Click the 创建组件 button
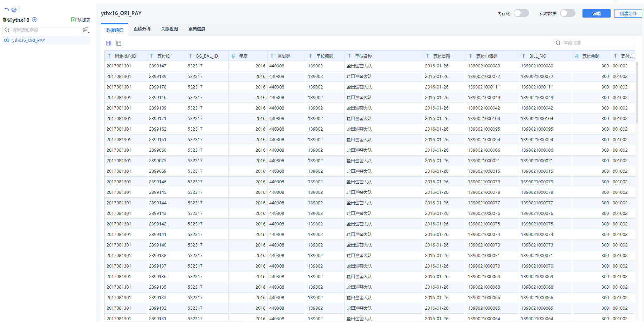 pyautogui.click(x=628, y=13)
